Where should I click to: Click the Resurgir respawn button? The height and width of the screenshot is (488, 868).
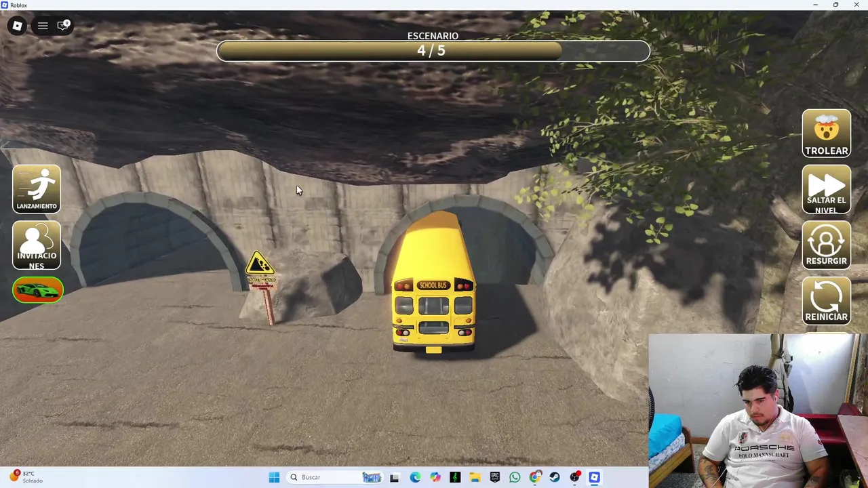(x=826, y=245)
